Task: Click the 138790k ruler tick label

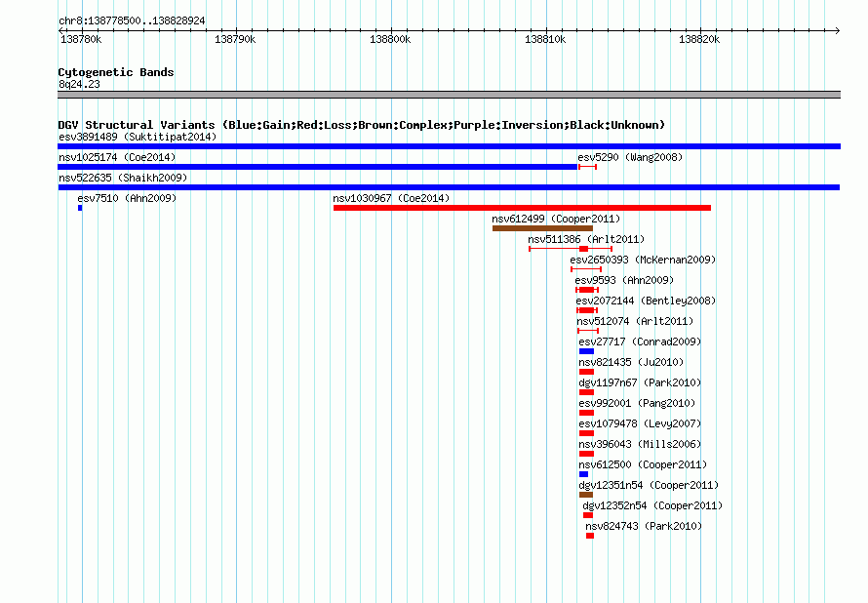Action: point(235,39)
